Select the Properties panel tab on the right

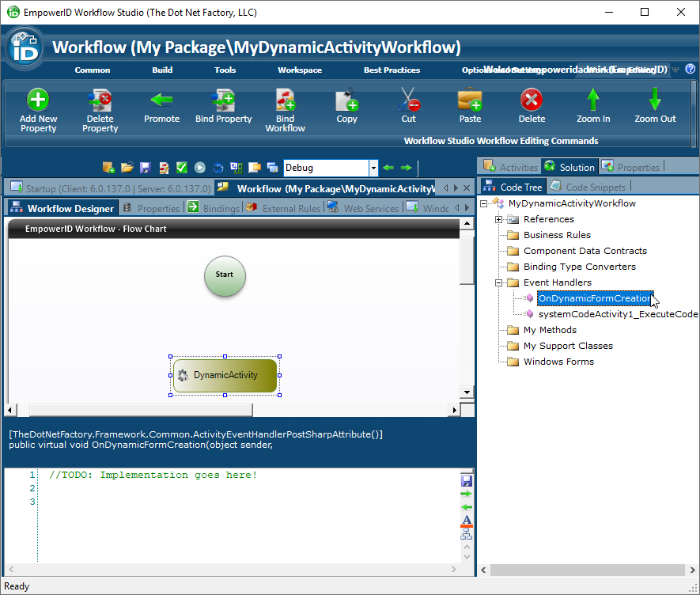[x=641, y=166]
